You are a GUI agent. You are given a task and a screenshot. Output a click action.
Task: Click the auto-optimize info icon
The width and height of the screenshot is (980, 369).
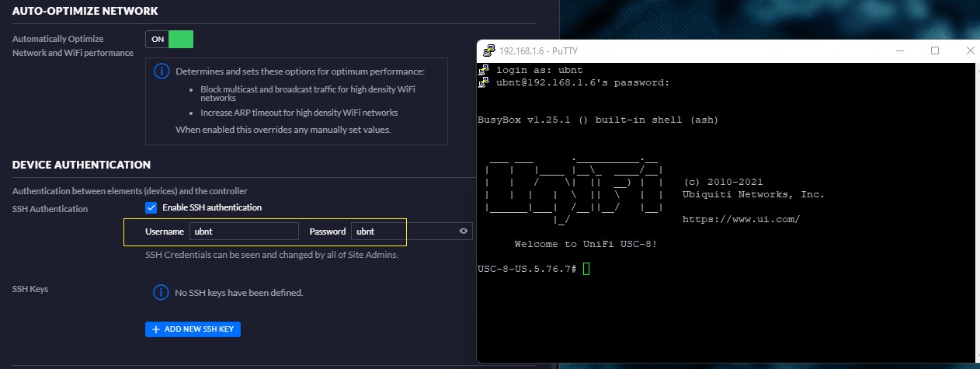click(162, 71)
